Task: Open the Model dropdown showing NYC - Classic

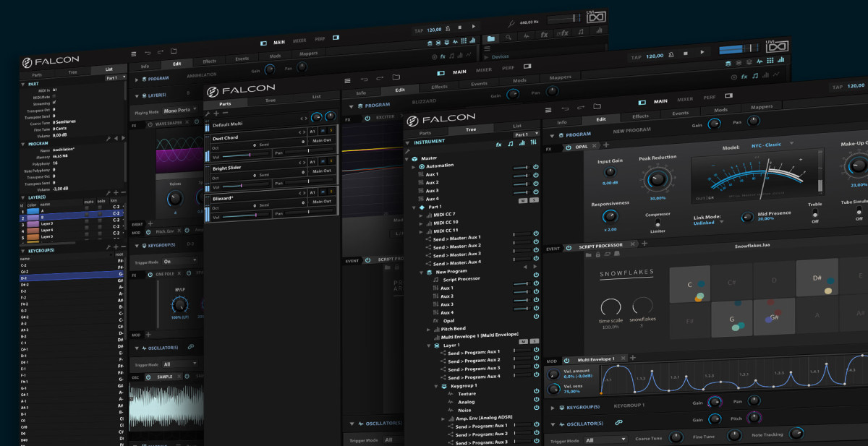Action: [773, 145]
